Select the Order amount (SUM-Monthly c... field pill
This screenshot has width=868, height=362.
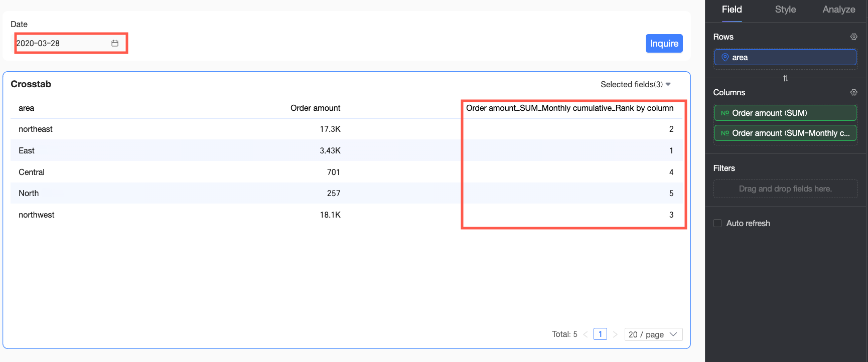click(x=785, y=133)
